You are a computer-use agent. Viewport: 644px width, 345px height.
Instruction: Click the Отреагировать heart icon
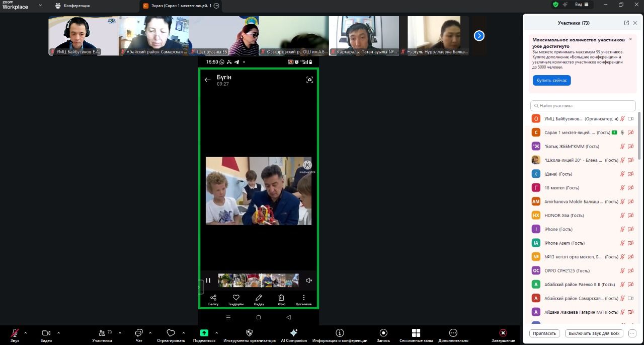(171, 333)
